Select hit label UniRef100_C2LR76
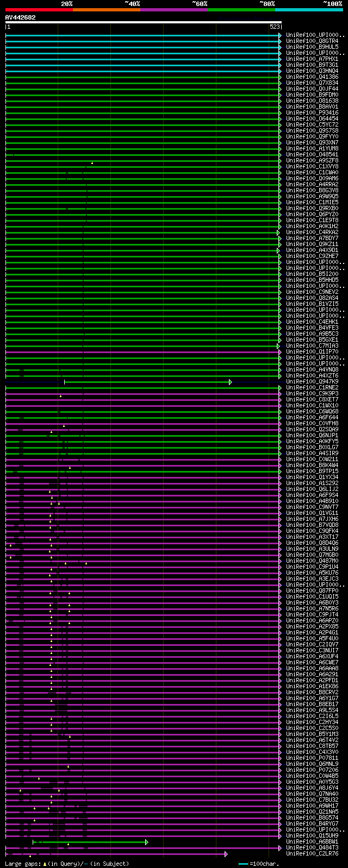Viewport: 348px width, 868px height. [x=312, y=854]
